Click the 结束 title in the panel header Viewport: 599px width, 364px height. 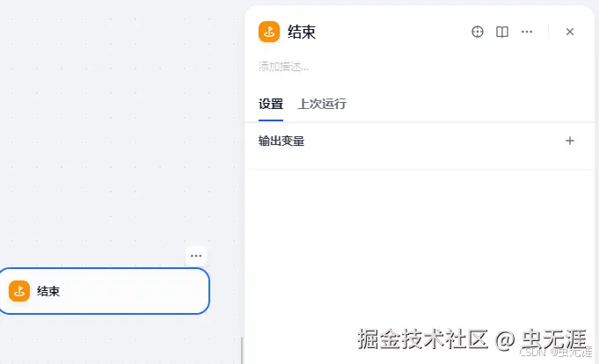pyautogui.click(x=302, y=32)
